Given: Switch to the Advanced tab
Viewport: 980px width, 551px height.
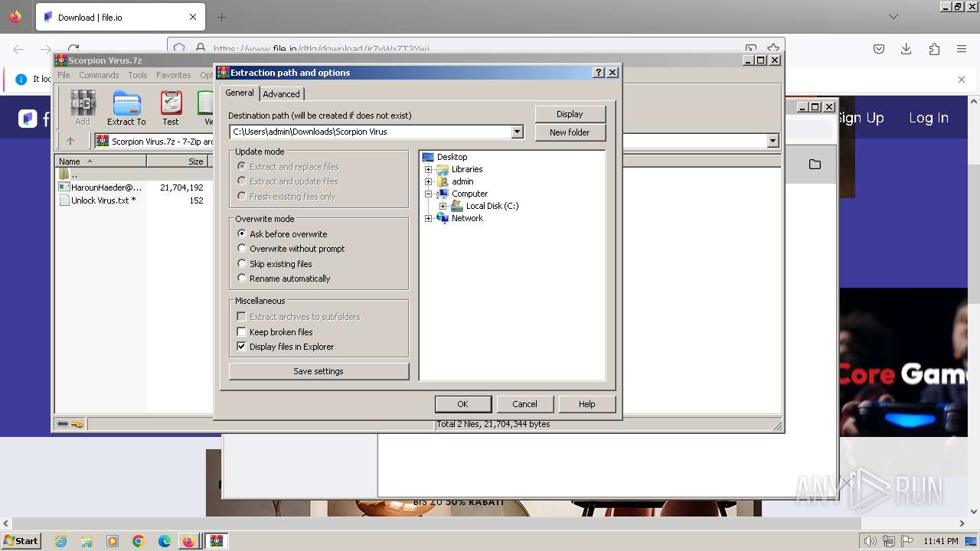Looking at the screenshot, I should 282,94.
